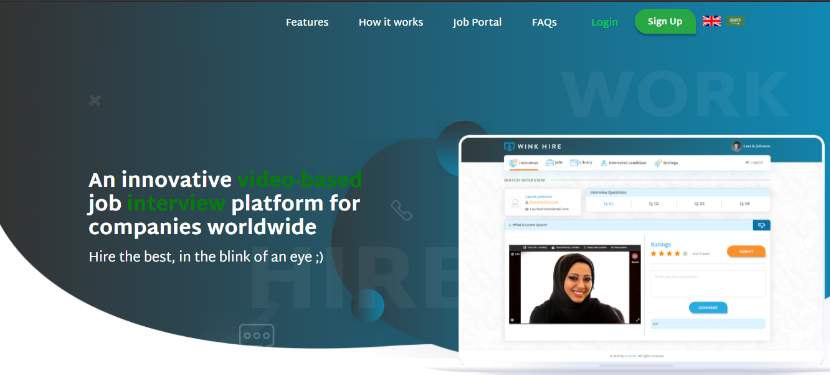Click the first orange rating star

click(x=653, y=254)
